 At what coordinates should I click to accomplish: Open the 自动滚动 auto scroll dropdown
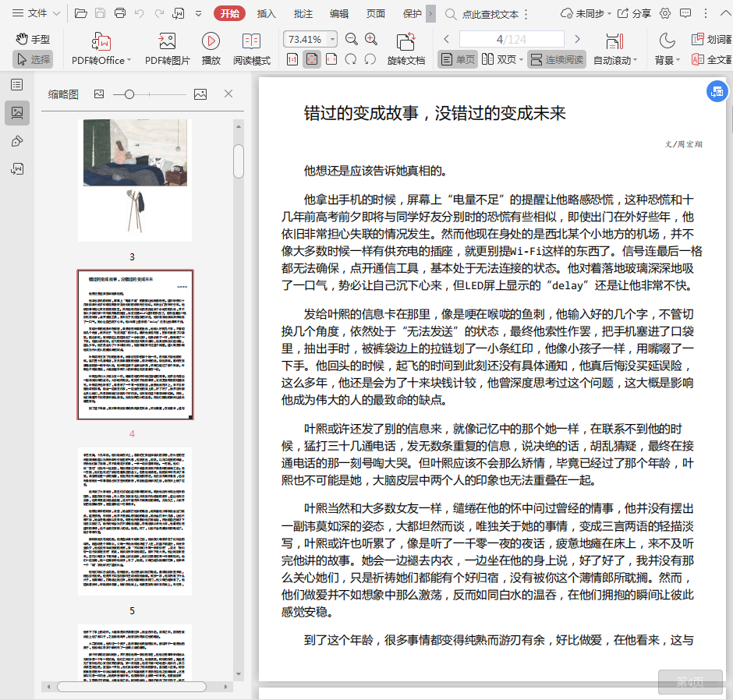coord(614,48)
